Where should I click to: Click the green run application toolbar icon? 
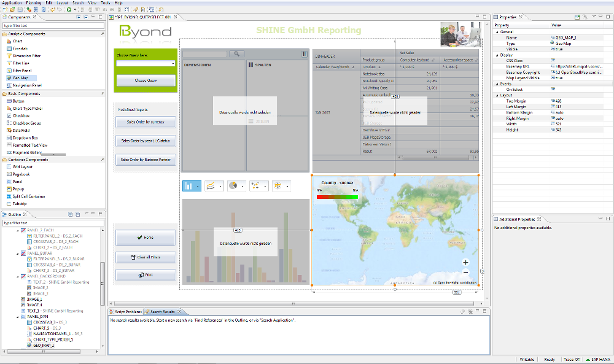tap(68, 10)
